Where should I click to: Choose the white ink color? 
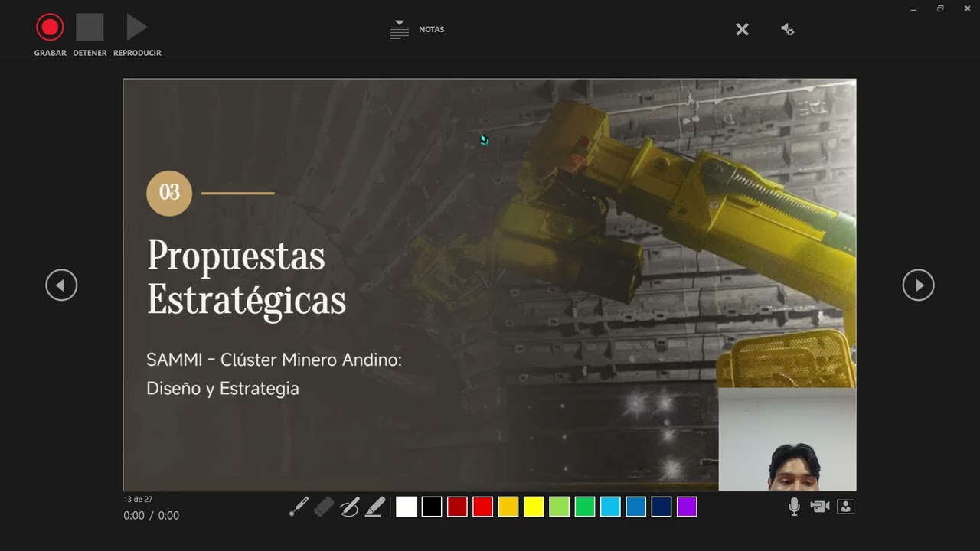pyautogui.click(x=407, y=507)
